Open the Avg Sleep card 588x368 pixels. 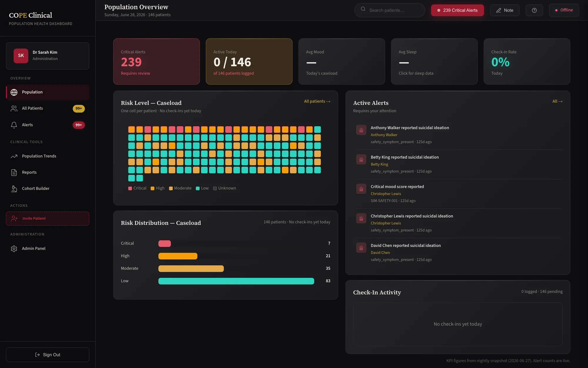[x=434, y=62]
